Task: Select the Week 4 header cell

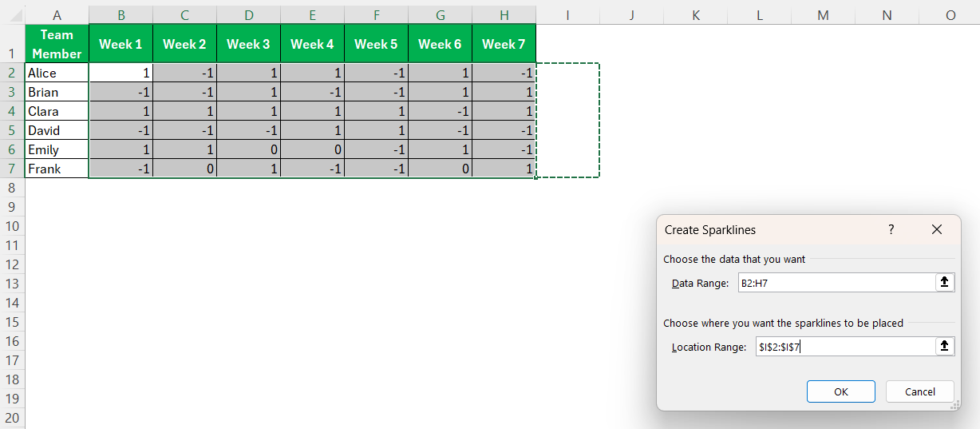Action: [x=312, y=44]
